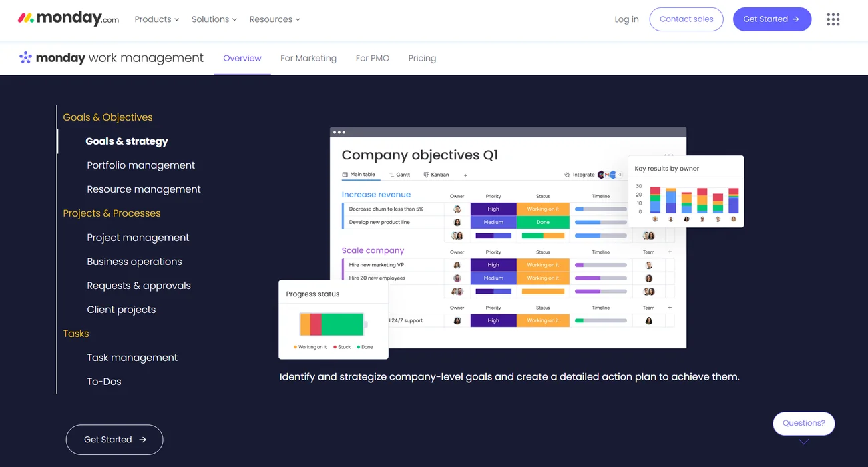Go to the For PMO tab
The height and width of the screenshot is (467, 868).
372,58
